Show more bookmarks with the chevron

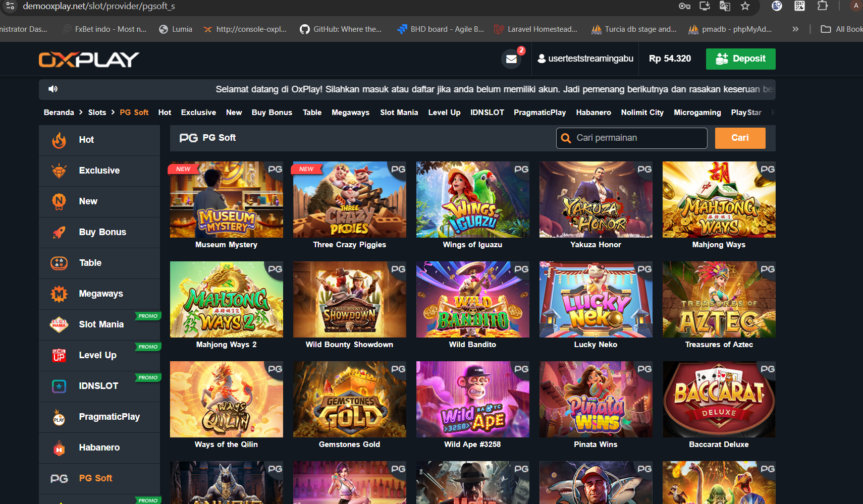[795, 29]
